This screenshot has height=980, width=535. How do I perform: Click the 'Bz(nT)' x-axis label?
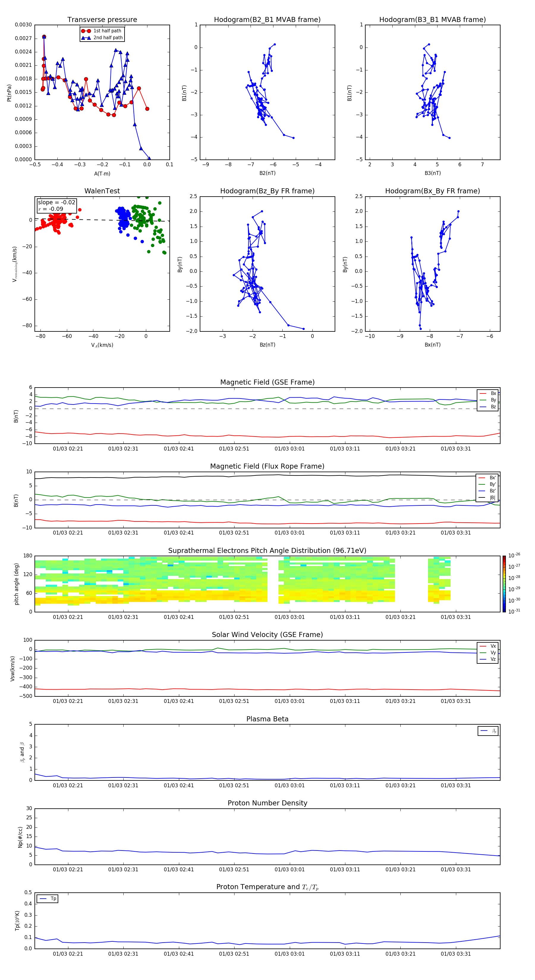click(x=267, y=345)
